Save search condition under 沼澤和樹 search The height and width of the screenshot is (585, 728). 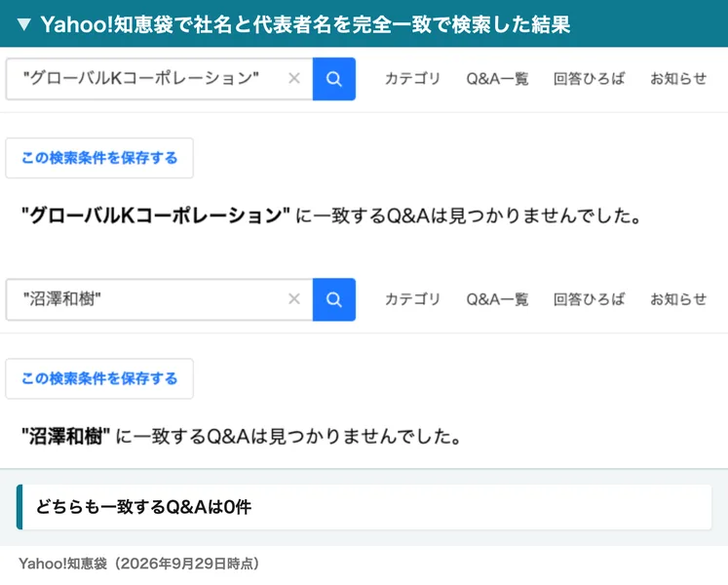tap(99, 378)
